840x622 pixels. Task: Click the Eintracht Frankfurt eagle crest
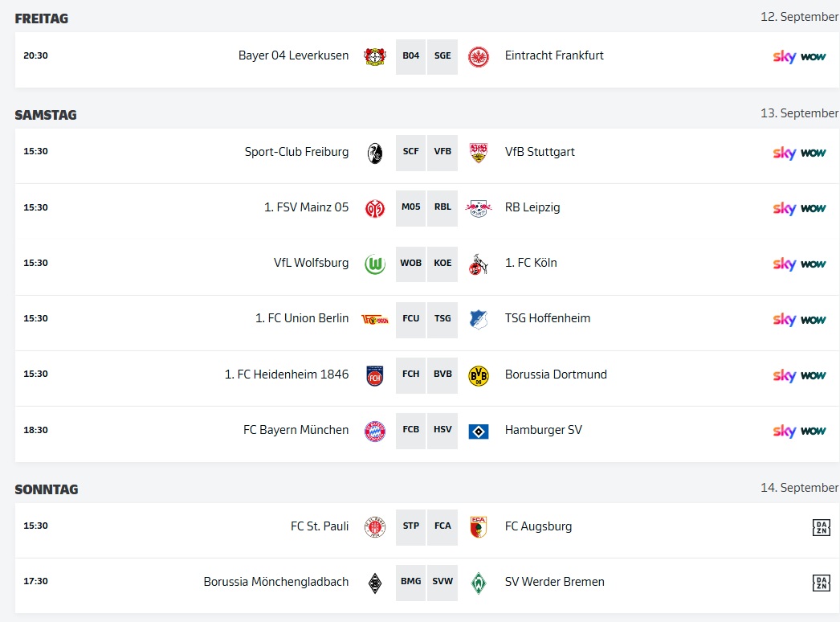[x=479, y=56]
